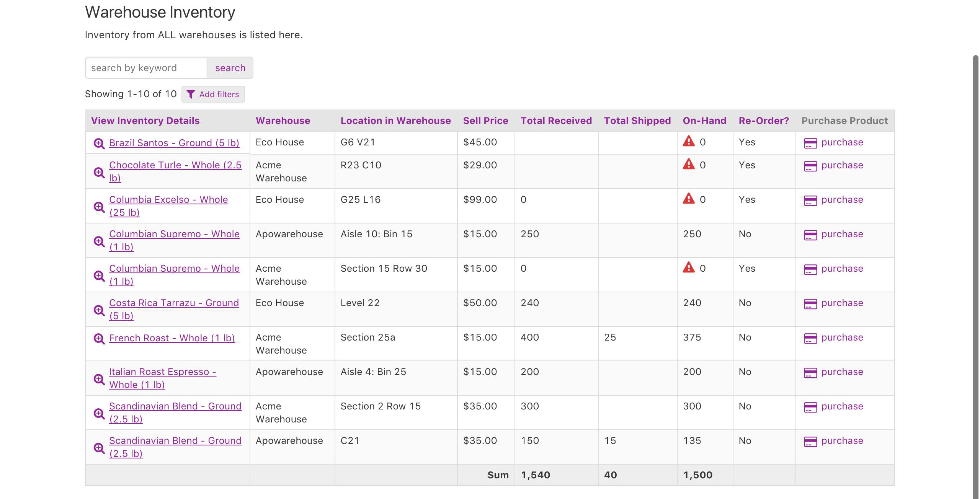Screen dimensions: 980x499
Task: Click the warning triangle on Chocolate Turle row
Action: coord(688,164)
